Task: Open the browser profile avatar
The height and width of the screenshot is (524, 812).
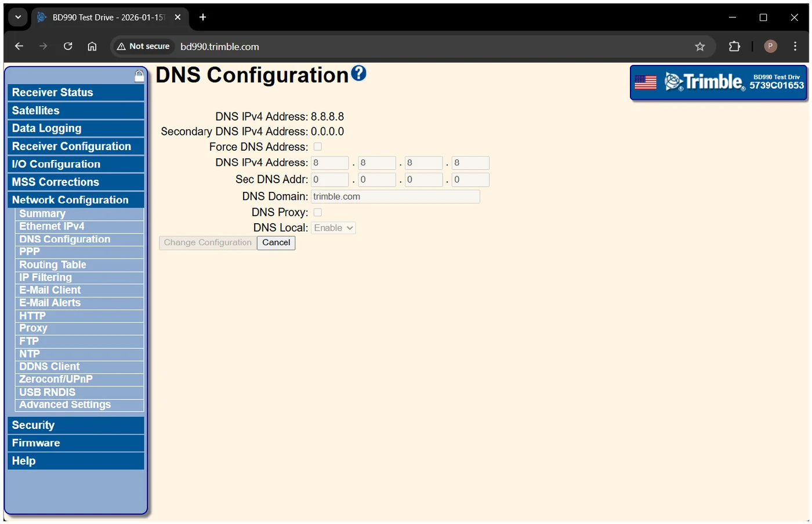Action: pyautogui.click(x=770, y=46)
